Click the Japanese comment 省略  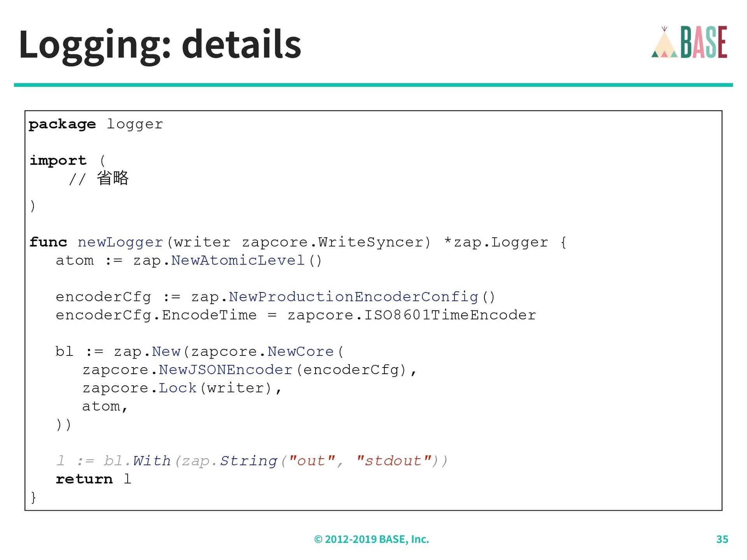click(x=112, y=178)
